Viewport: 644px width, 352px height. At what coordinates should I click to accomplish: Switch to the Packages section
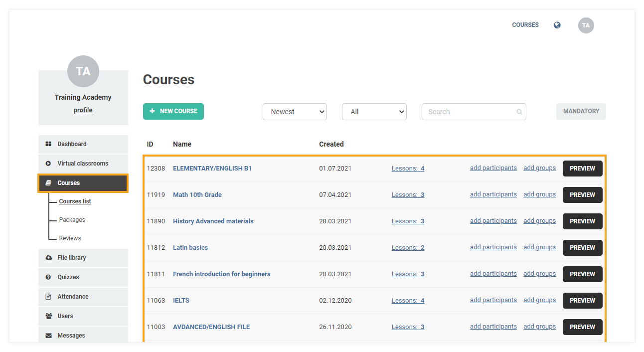(x=71, y=219)
